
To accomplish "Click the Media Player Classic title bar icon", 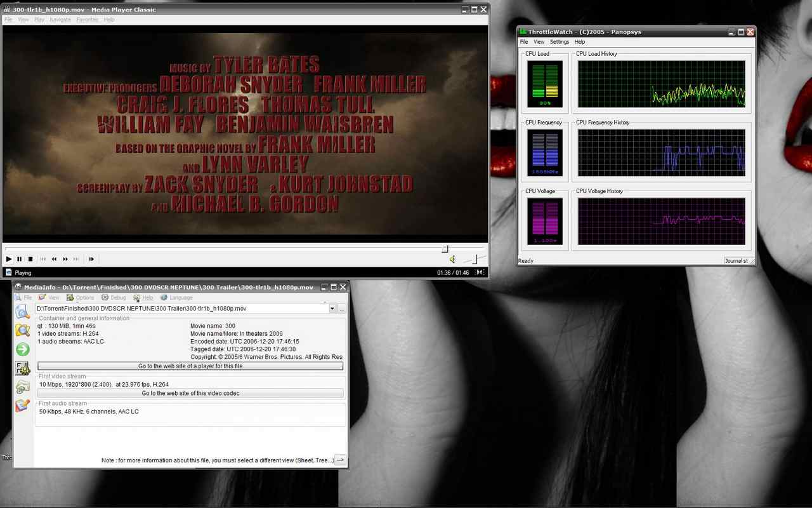I will [7, 10].
